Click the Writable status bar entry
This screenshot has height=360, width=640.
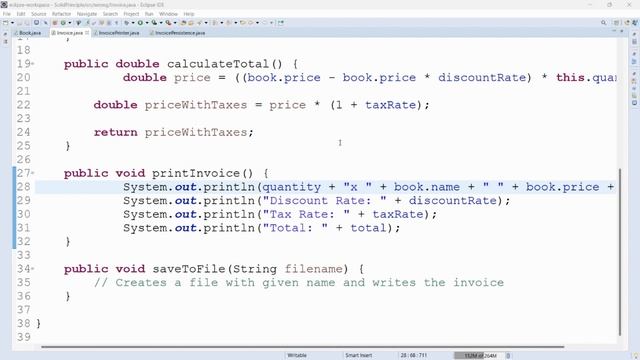pos(297,356)
